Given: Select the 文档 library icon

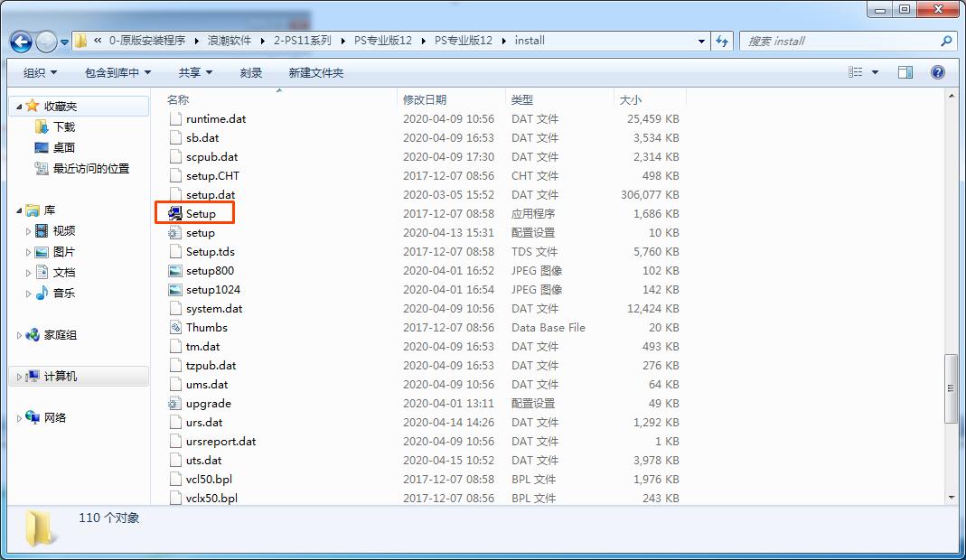Looking at the screenshot, I should [42, 272].
